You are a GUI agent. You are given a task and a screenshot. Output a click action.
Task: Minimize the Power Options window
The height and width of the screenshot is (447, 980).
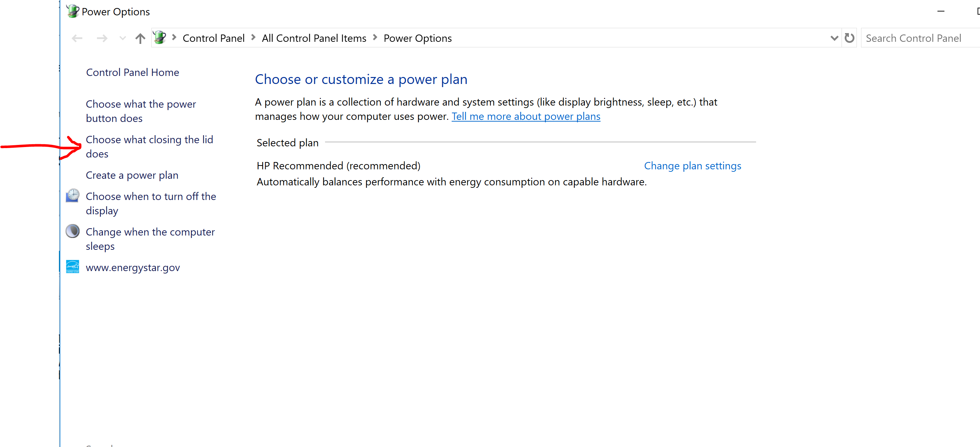tap(941, 11)
